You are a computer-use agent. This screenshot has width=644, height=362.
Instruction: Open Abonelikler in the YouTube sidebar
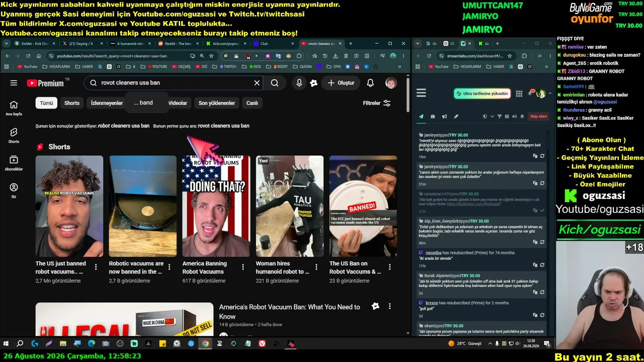pyautogui.click(x=14, y=163)
